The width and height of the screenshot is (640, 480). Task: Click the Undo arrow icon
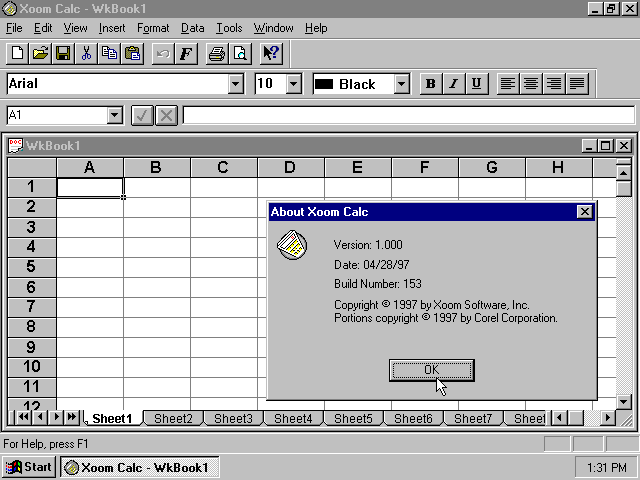tap(163, 53)
